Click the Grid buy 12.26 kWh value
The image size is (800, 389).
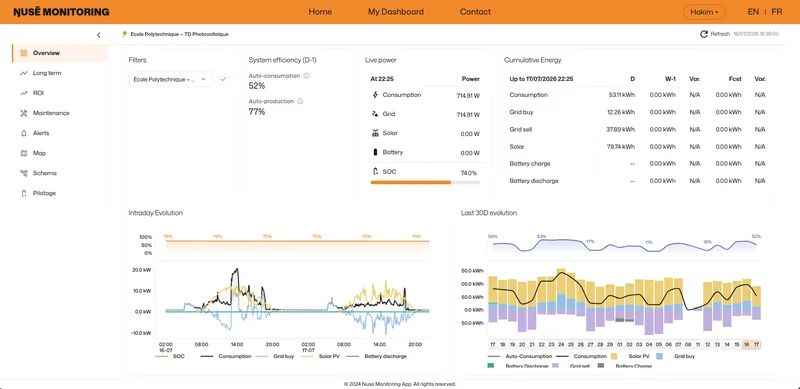coord(621,112)
